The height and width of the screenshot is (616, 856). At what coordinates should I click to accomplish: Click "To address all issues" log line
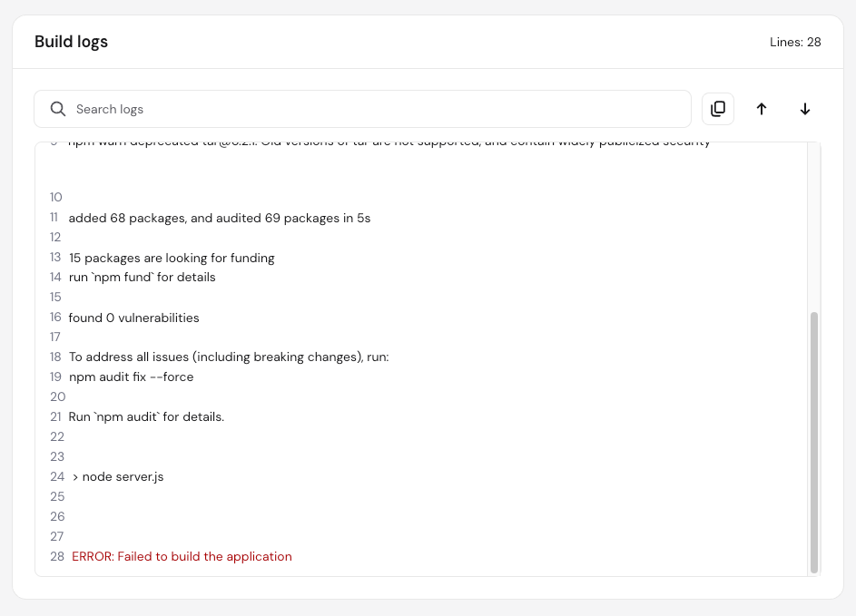coord(228,357)
